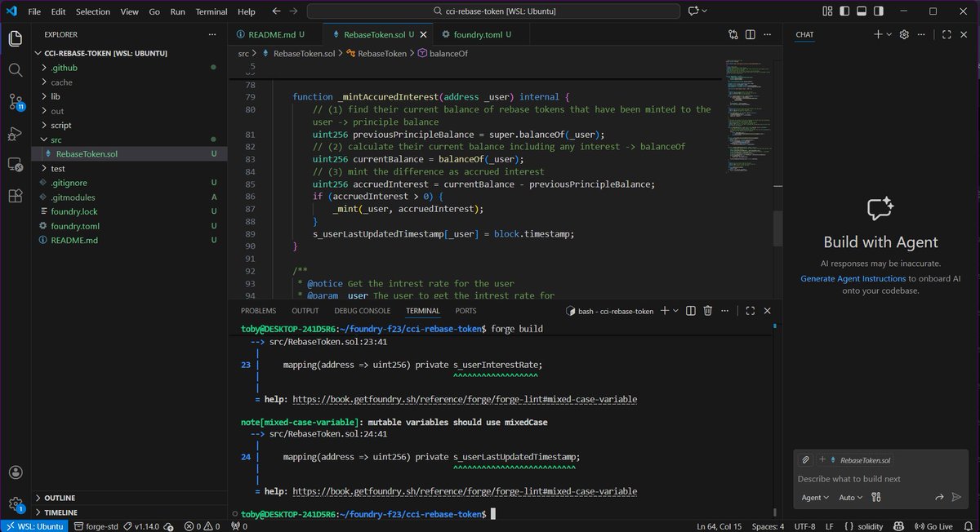Open changes icon in editor toolbar
The width and height of the screenshot is (980, 532).
(x=733, y=34)
